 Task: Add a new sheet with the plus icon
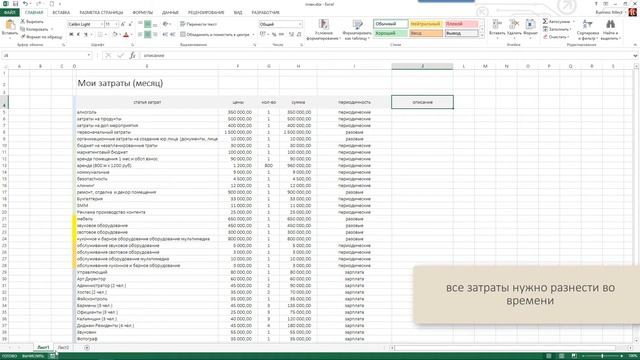pyautogui.click(x=87, y=347)
